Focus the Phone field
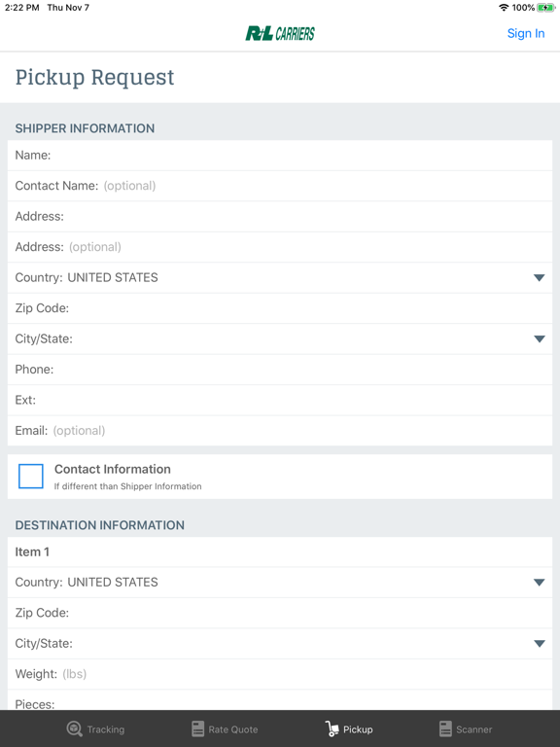 (x=280, y=370)
